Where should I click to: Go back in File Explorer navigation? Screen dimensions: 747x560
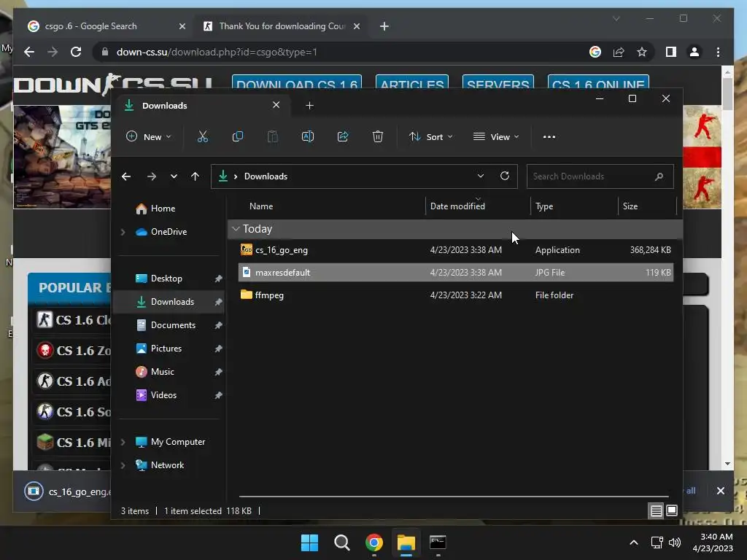tap(126, 176)
